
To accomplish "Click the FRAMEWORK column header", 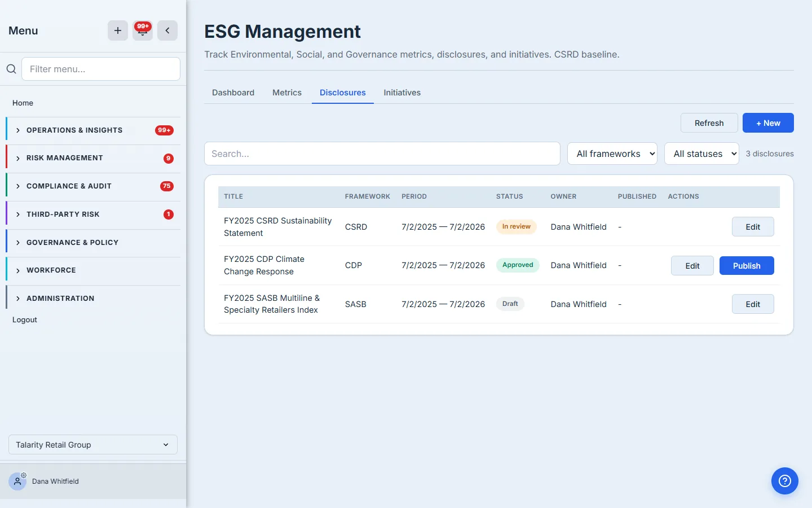I will (368, 196).
